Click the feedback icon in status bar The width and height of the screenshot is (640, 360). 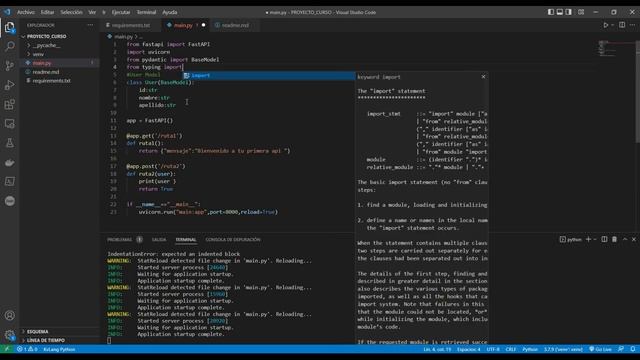[x=621, y=349]
